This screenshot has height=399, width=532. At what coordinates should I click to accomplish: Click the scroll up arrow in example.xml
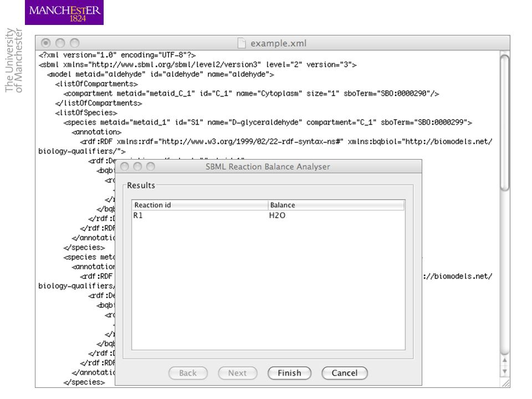[505, 360]
